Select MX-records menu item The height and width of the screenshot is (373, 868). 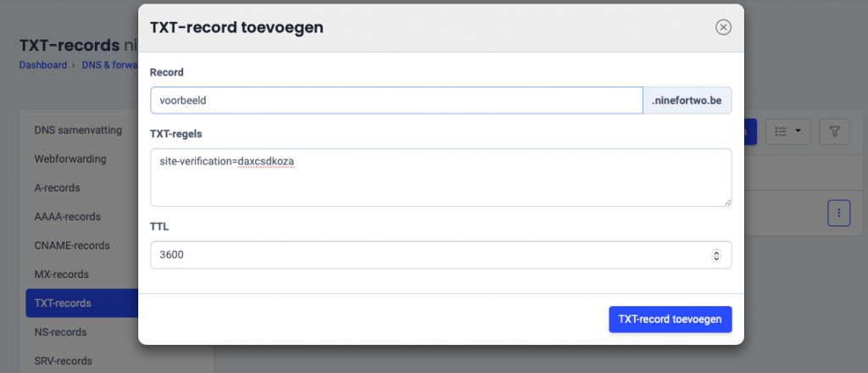tap(61, 275)
